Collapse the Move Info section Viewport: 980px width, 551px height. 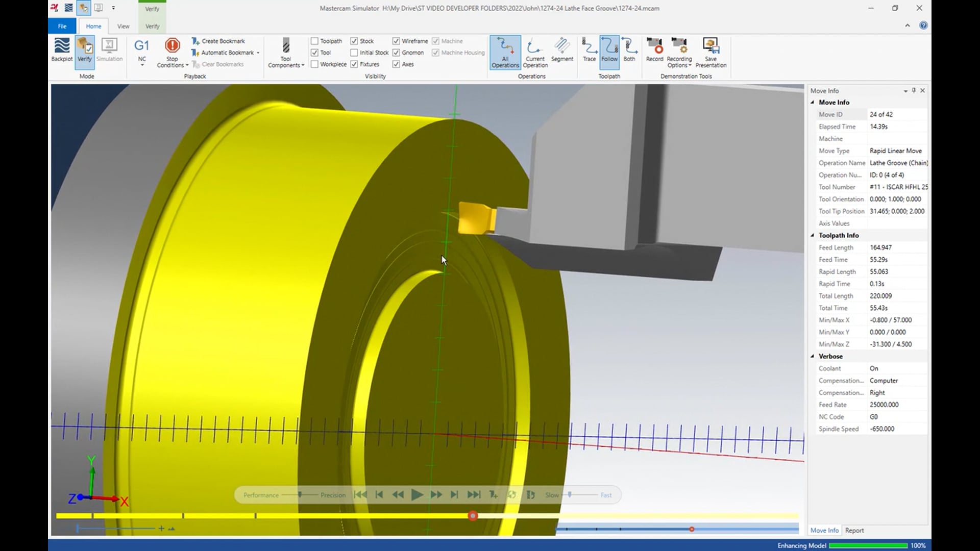pyautogui.click(x=812, y=102)
